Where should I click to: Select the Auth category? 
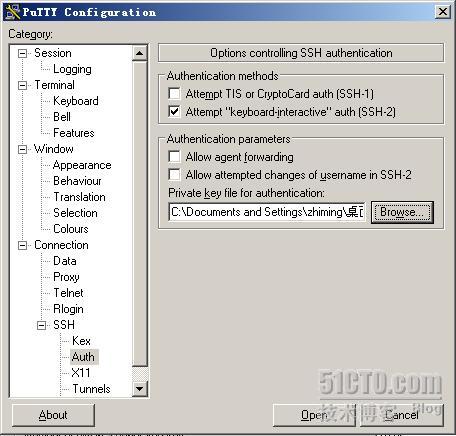83,357
